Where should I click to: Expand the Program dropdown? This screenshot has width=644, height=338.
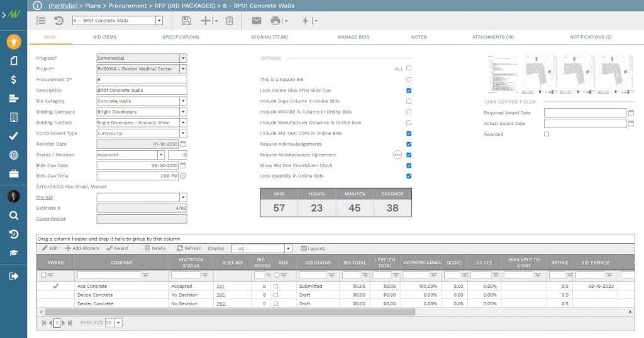(x=183, y=58)
